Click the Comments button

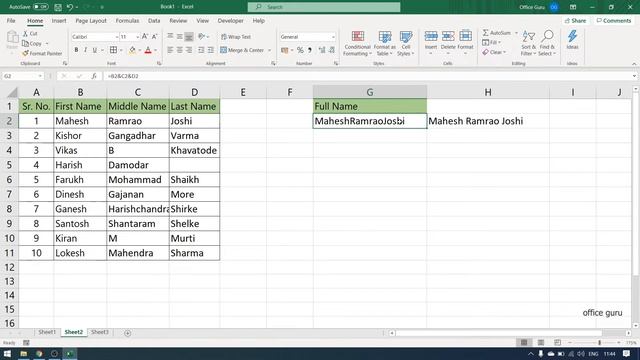click(613, 20)
